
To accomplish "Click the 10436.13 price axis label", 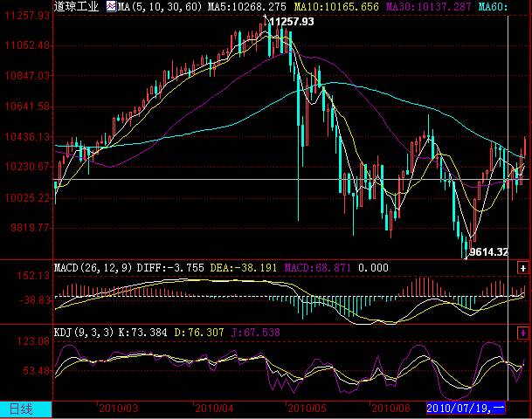I will click(27, 137).
